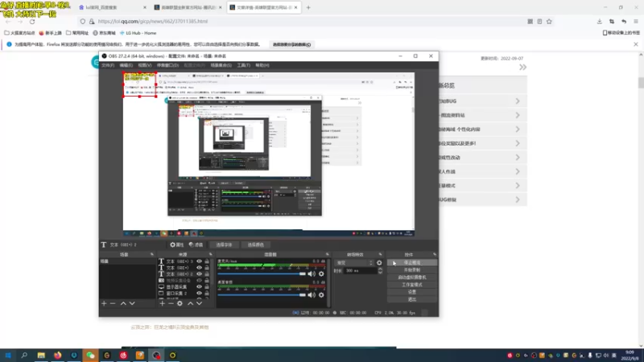Hide the 窗口采集 2 source
The height and width of the screenshot is (362, 644).
pyautogui.click(x=199, y=294)
